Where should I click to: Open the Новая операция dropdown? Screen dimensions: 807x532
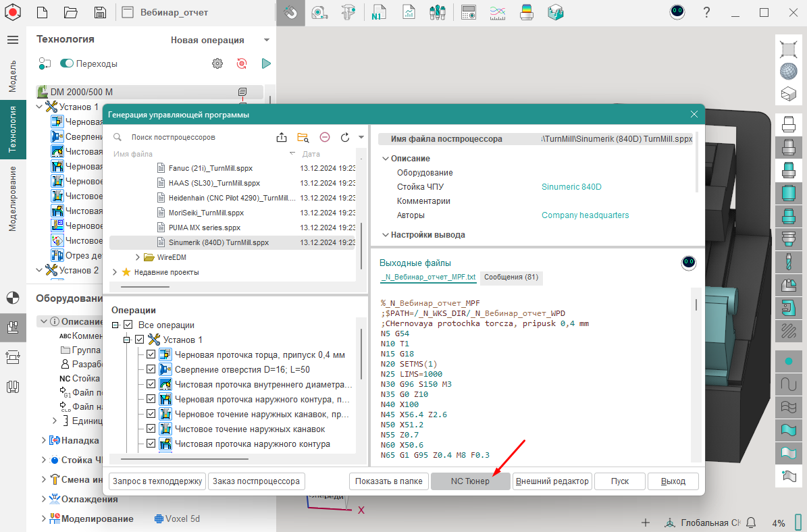267,40
